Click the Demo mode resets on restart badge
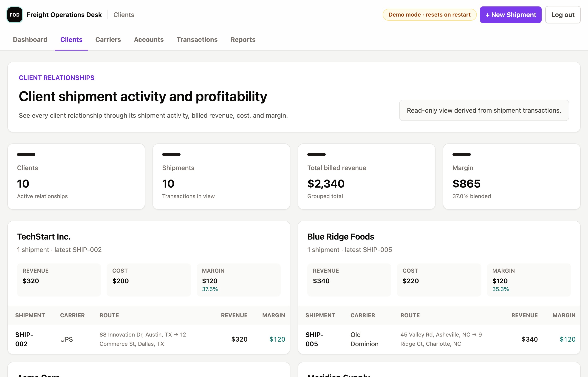This screenshot has width=588, height=377. tap(430, 15)
